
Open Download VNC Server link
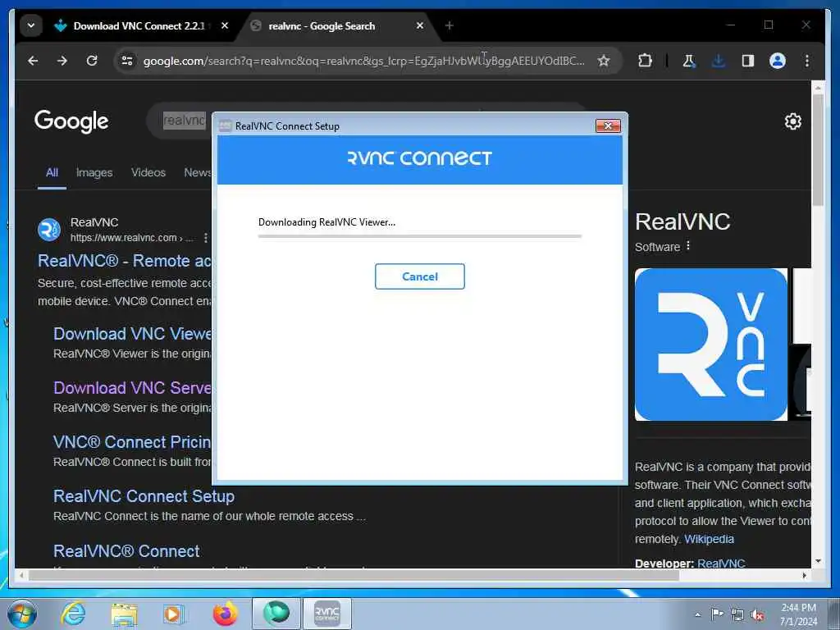point(132,388)
